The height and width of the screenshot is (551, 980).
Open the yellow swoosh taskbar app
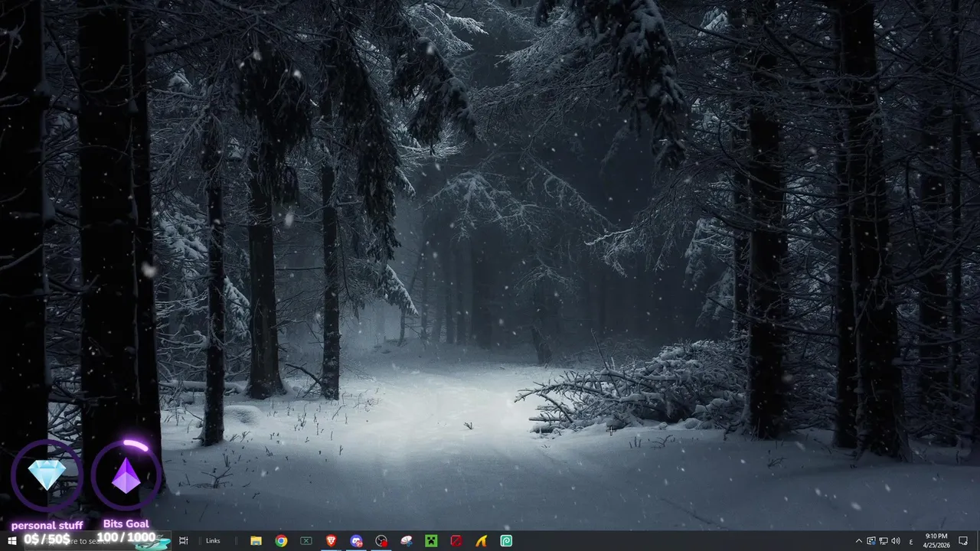(481, 541)
